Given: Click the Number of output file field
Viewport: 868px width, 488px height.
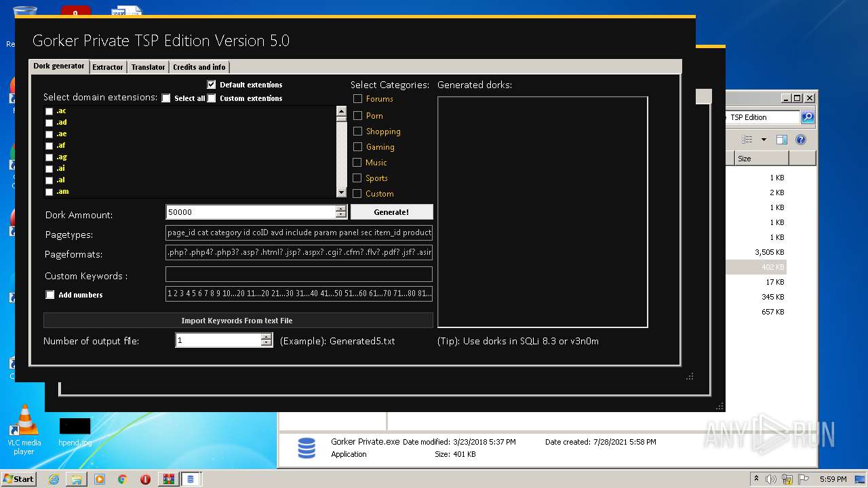Looking at the screenshot, I should [218, 340].
